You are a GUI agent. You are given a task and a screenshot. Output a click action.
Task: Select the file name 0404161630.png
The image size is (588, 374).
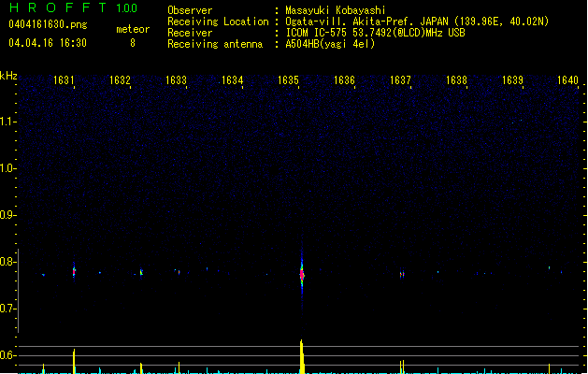[x=47, y=24]
